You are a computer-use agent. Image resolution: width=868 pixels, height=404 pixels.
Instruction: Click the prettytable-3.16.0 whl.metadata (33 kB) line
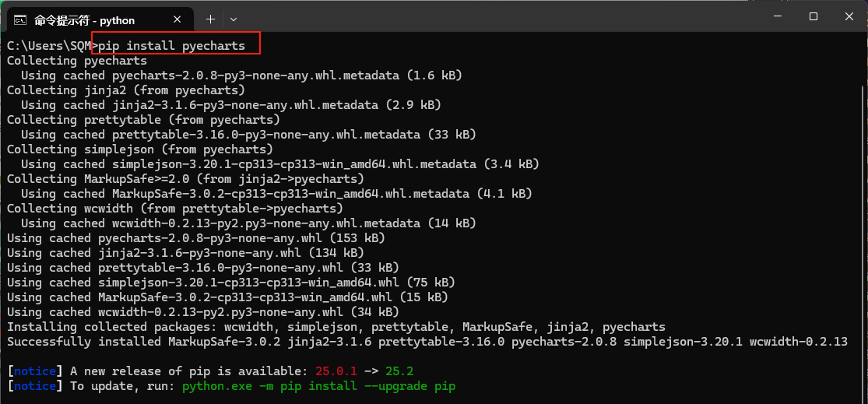[248, 135]
